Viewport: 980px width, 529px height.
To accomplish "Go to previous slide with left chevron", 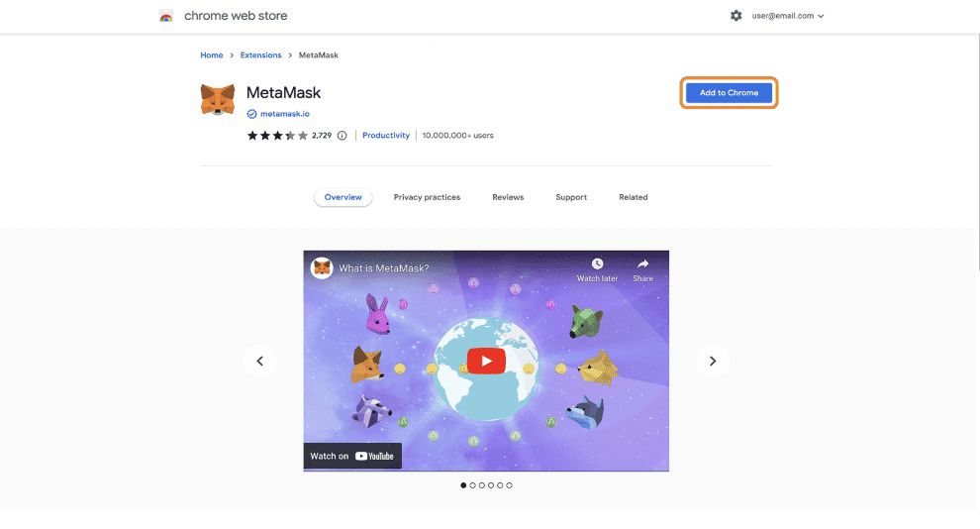I will point(260,361).
